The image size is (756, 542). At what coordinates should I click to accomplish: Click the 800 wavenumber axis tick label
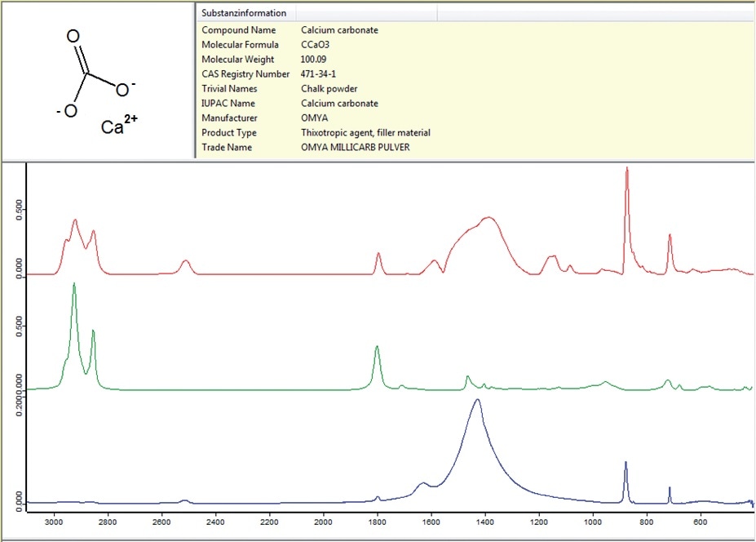tap(647, 522)
